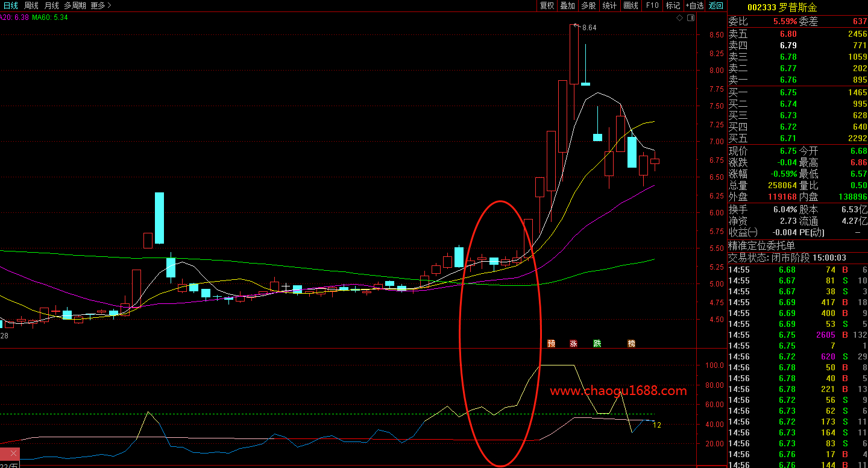Click the 股本 value 6.53亿
868x468 pixels.
coord(855,209)
